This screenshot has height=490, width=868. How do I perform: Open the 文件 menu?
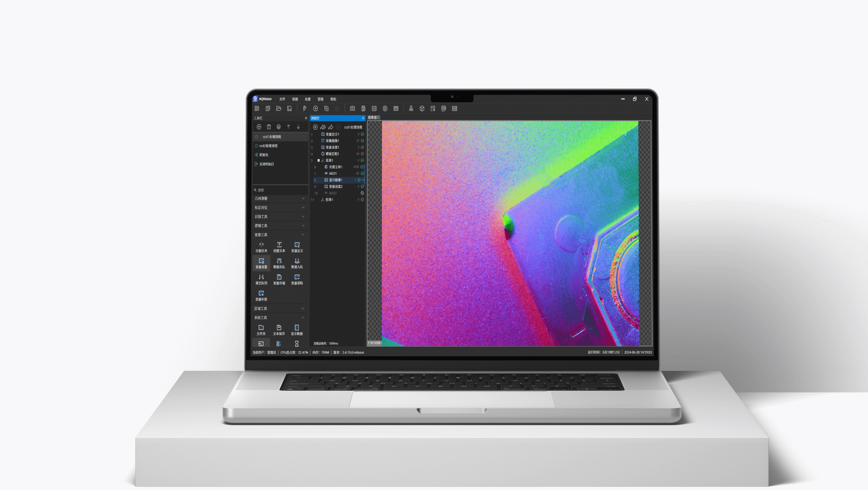[x=281, y=99]
